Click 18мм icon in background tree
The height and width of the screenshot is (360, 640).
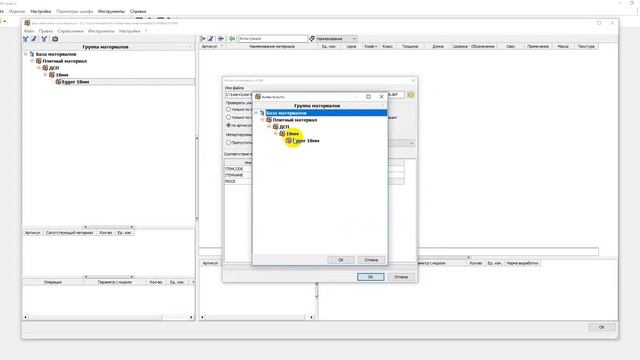pyautogui.click(x=52, y=75)
